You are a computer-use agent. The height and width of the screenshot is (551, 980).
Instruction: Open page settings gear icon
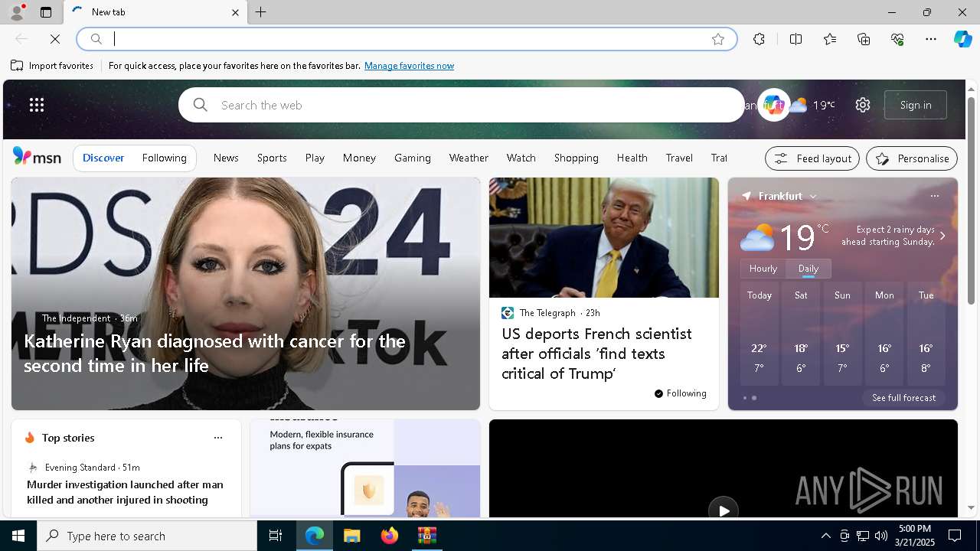click(863, 105)
